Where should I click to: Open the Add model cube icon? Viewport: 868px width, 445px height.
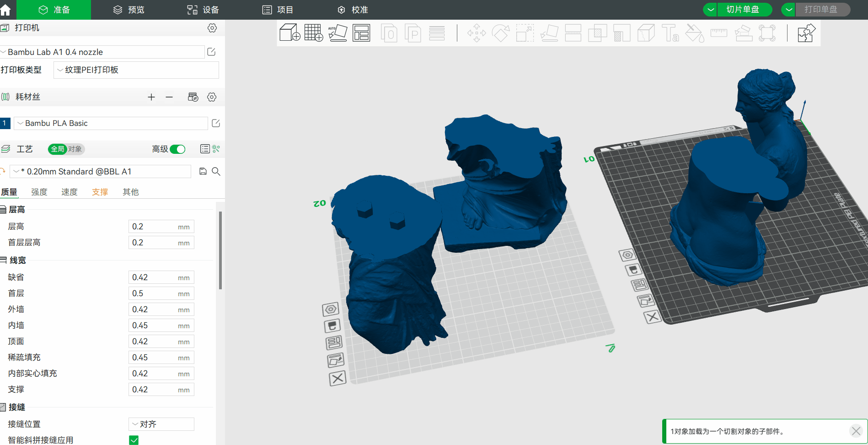tap(290, 33)
